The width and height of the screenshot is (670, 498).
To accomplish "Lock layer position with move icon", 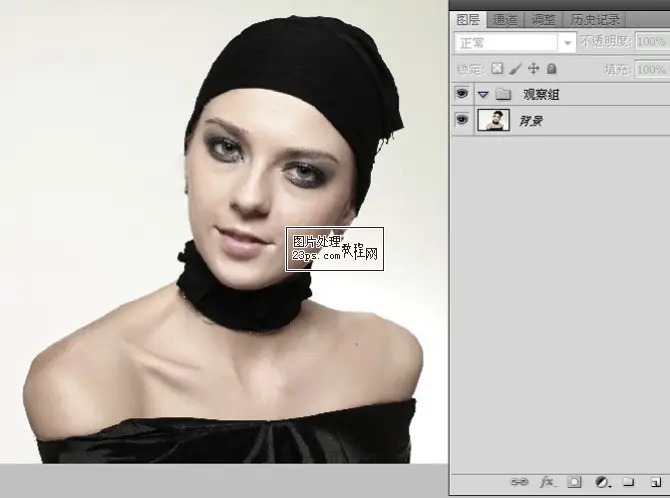I will pos(533,69).
